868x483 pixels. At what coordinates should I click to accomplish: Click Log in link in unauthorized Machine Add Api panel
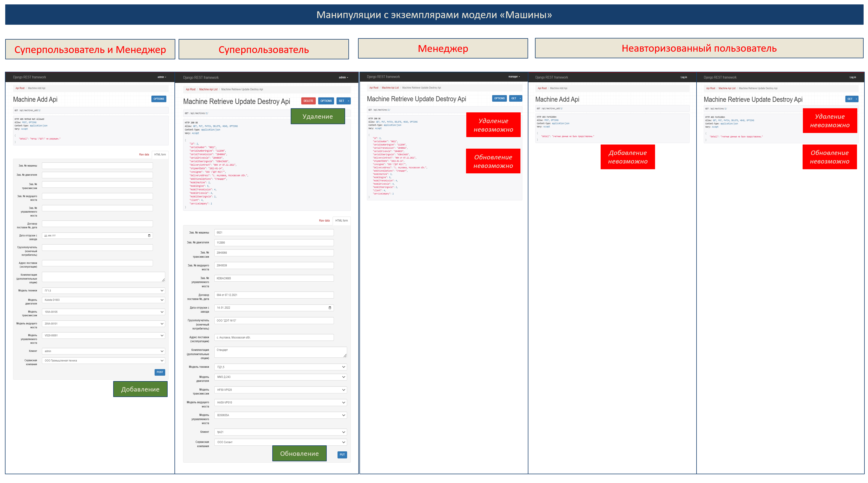(x=683, y=77)
